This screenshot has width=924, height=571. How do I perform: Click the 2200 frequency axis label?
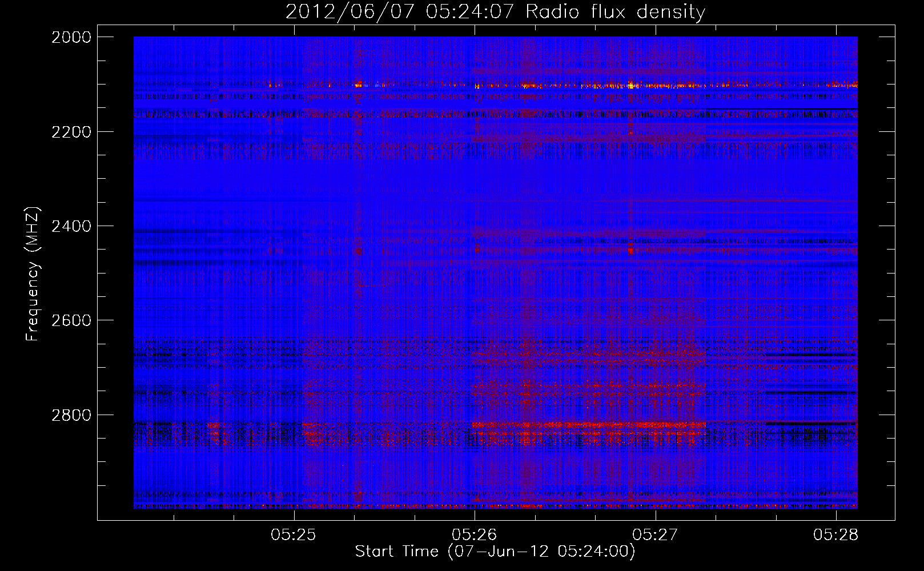tap(71, 132)
